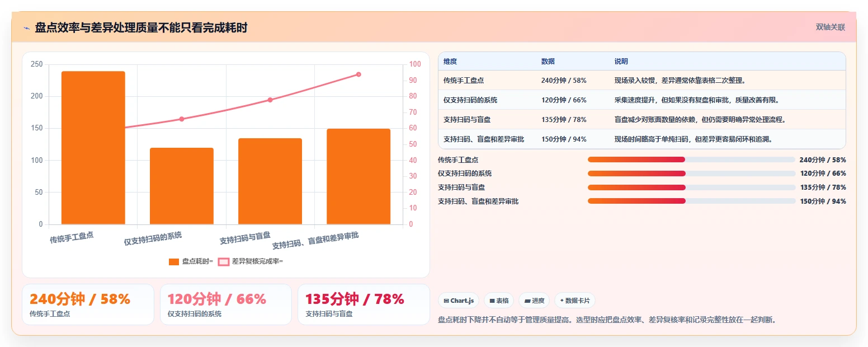
Task: Select table cell 传统手工盘点
Action: click(x=464, y=81)
